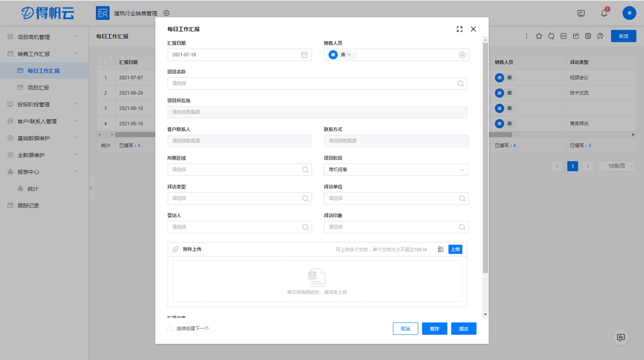This screenshot has height=360, width=644.
Task: Click the calendar icon in 汇报日期 field
Action: click(x=304, y=55)
